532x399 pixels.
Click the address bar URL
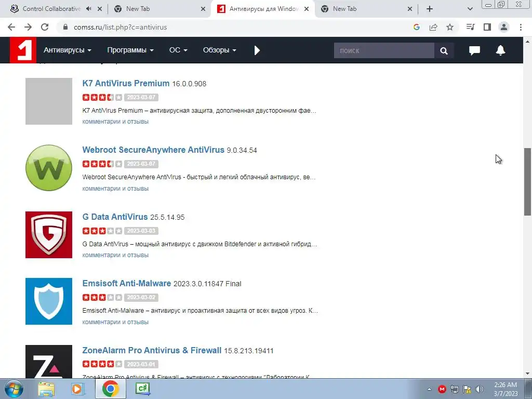click(120, 27)
